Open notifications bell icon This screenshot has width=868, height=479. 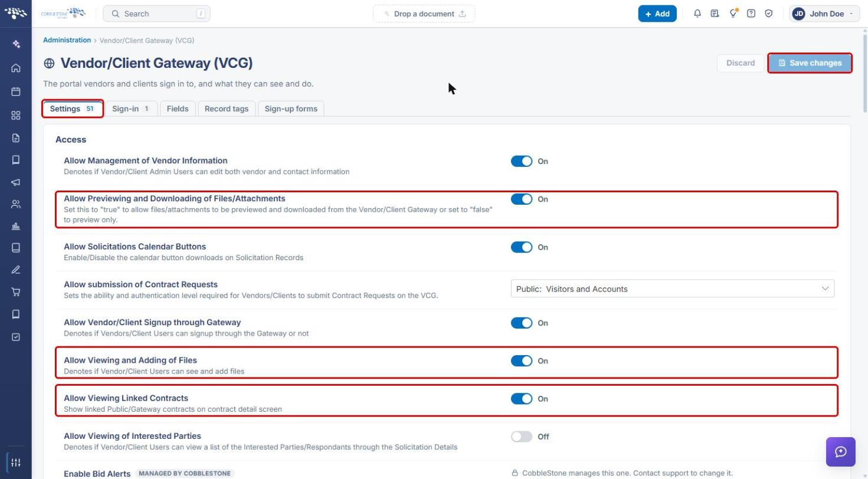[697, 14]
